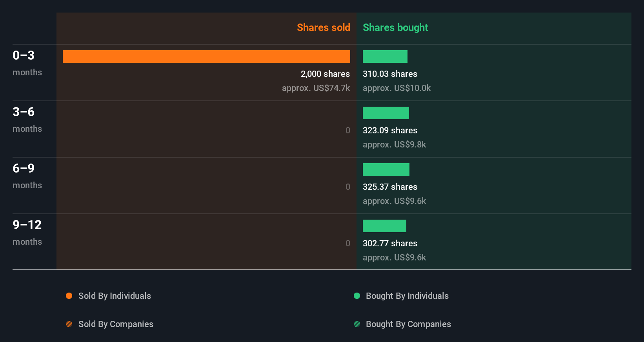Click the approx. US$9.6k under 302.77 shares

tap(394, 257)
